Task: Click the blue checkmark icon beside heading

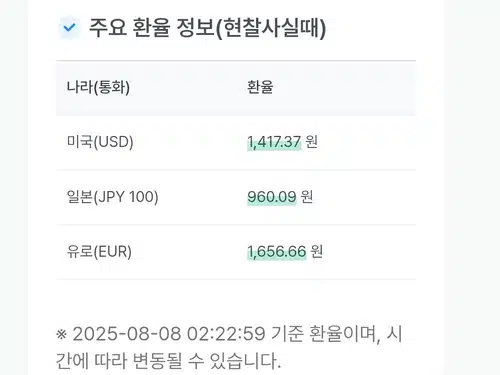Action: 69,27
